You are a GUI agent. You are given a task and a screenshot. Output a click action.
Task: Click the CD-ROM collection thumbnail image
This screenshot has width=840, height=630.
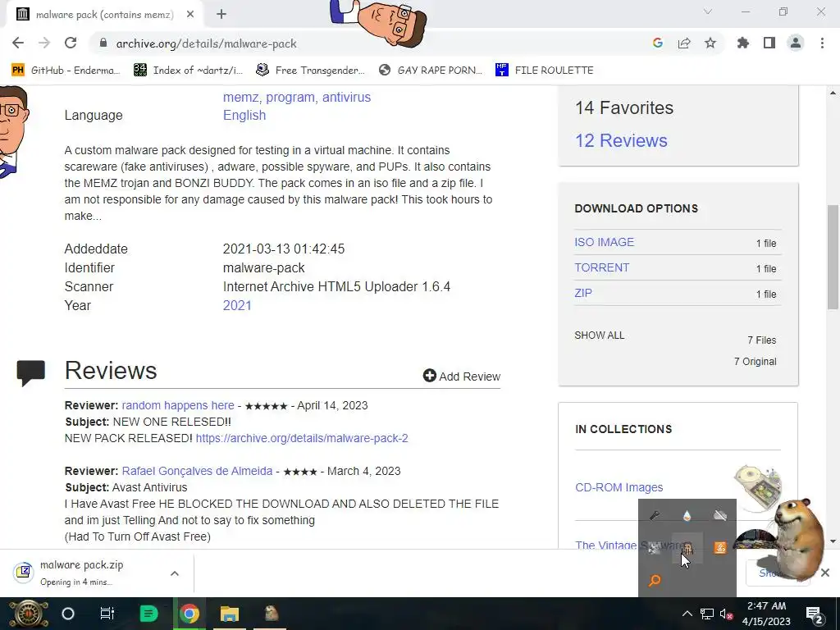pyautogui.click(x=757, y=486)
